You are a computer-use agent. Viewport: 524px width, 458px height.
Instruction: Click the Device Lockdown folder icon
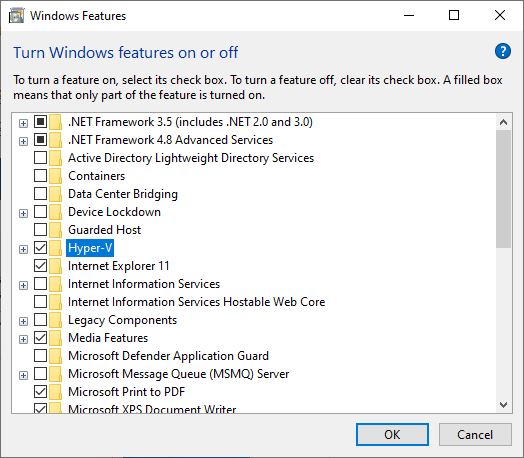[56, 212]
